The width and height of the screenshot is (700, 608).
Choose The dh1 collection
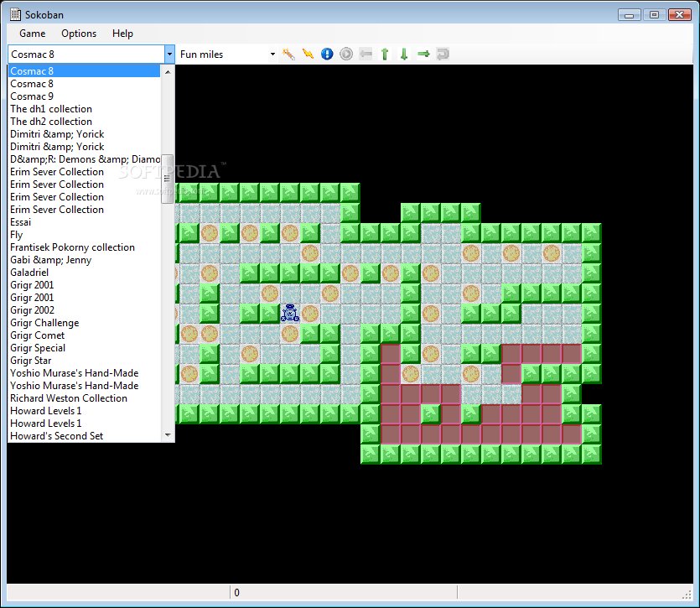(84, 109)
